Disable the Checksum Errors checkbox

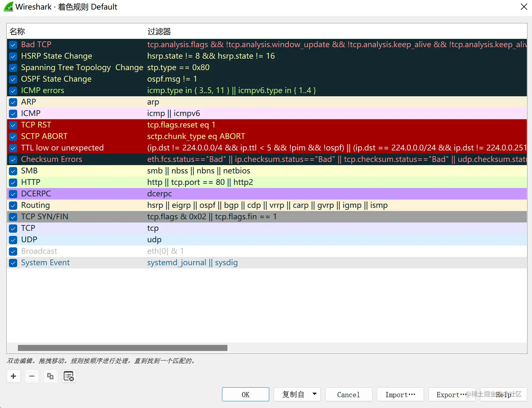[13, 159]
